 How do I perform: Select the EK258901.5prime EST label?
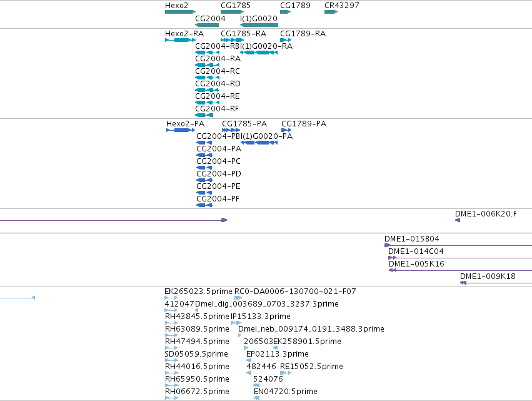click(307, 342)
